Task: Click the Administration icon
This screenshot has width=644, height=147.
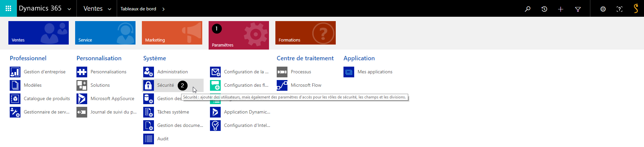Action: coord(149,72)
